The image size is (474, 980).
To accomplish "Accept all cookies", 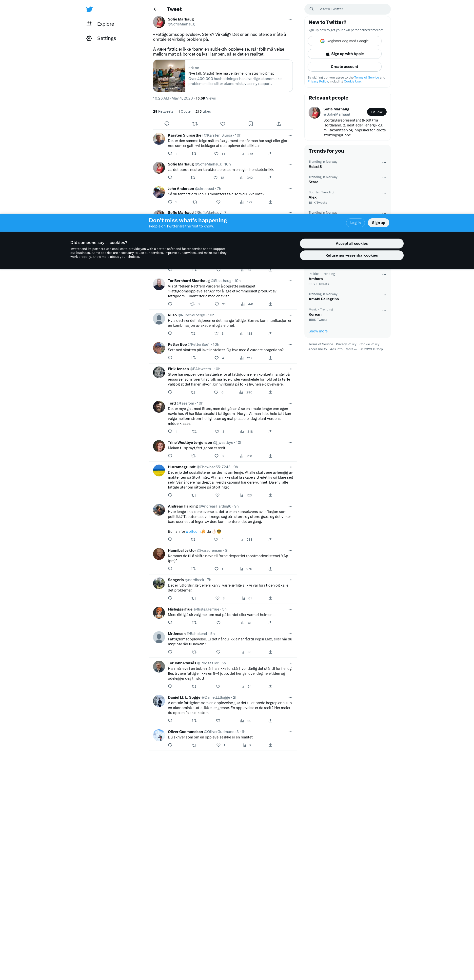I will point(352,244).
